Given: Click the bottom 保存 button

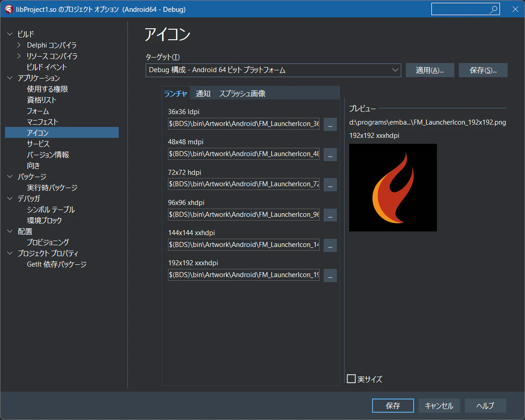Looking at the screenshot, I should click(393, 405).
